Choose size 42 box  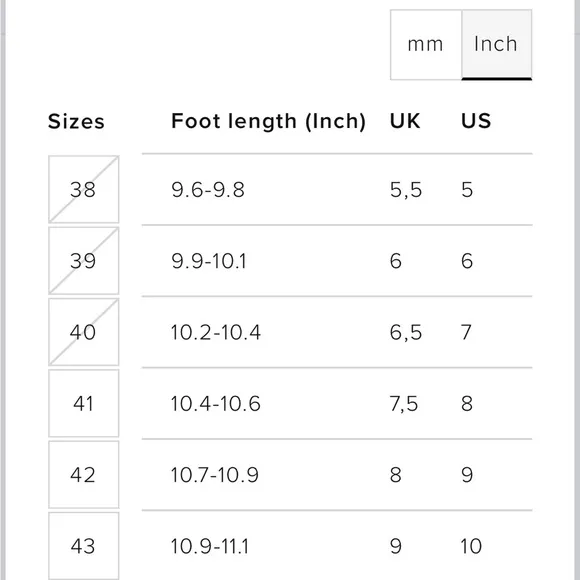pos(84,475)
